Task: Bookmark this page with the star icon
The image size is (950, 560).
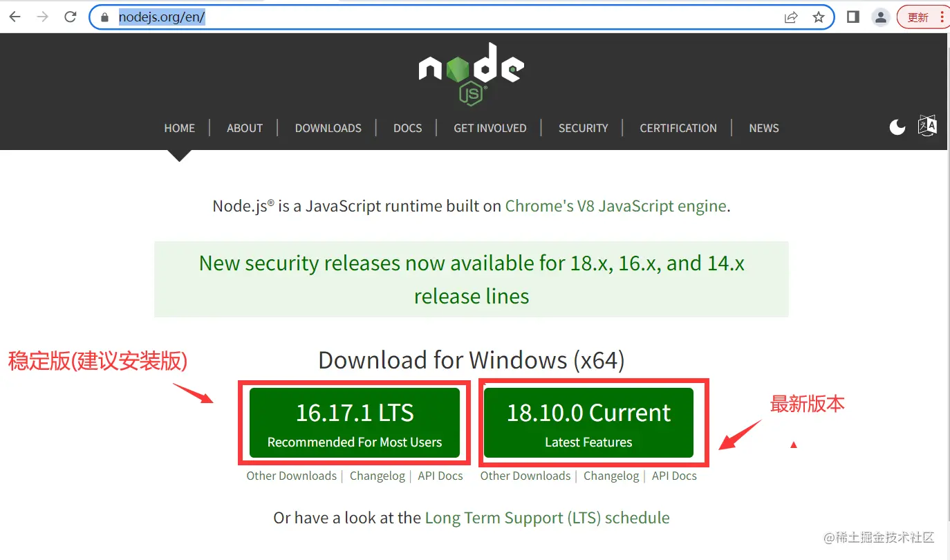Action: [819, 18]
